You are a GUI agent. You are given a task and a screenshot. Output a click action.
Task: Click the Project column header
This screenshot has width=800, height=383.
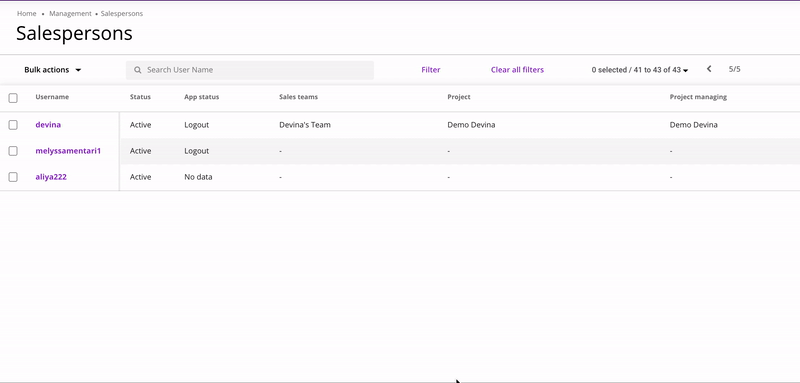459,97
